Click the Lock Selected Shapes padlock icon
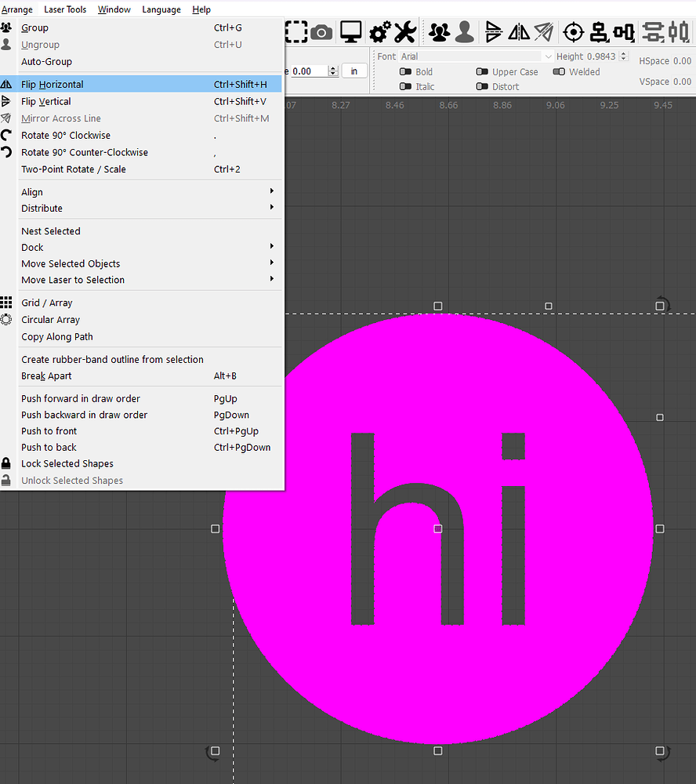The height and width of the screenshot is (784, 696). click(x=6, y=463)
